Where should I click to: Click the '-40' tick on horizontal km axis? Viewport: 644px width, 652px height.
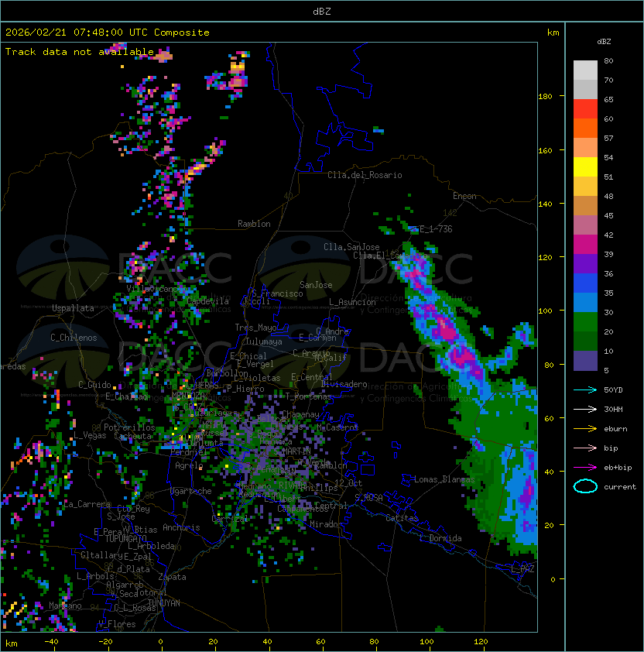click(x=51, y=642)
